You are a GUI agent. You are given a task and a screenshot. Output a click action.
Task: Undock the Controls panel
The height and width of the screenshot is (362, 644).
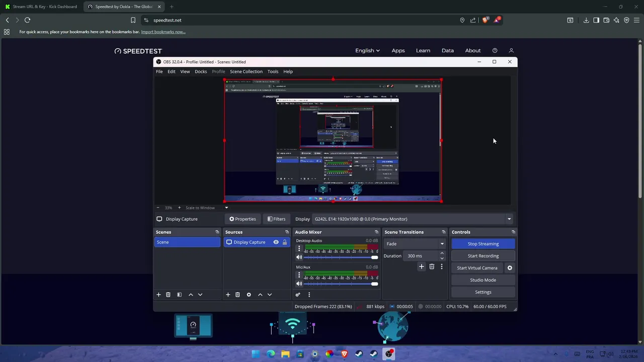click(513, 232)
